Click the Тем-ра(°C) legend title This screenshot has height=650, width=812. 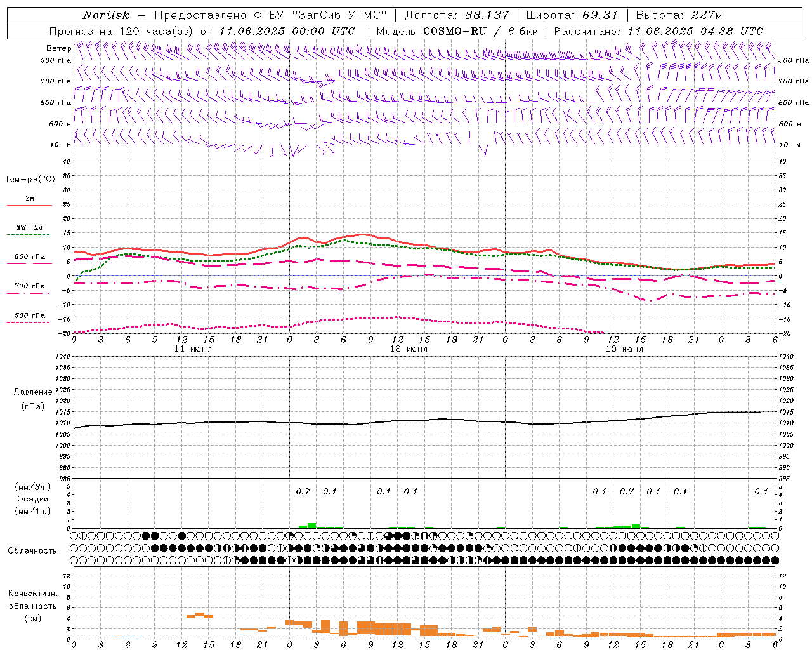click(30, 180)
